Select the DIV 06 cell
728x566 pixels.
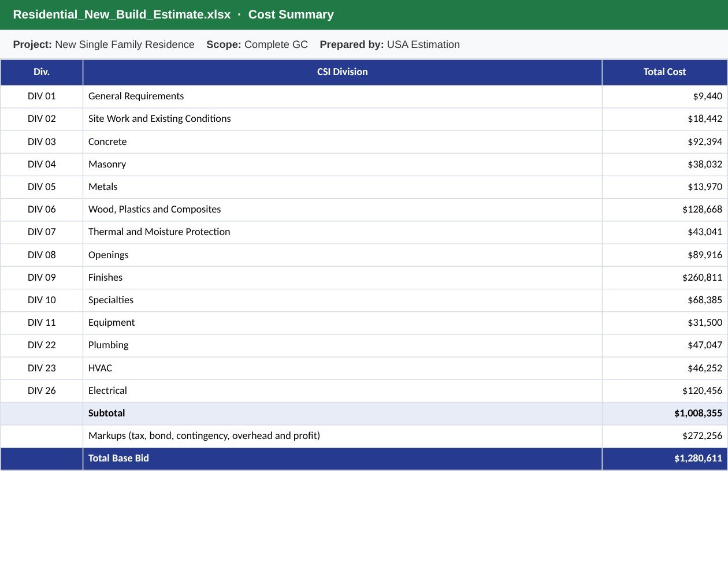coord(42,210)
